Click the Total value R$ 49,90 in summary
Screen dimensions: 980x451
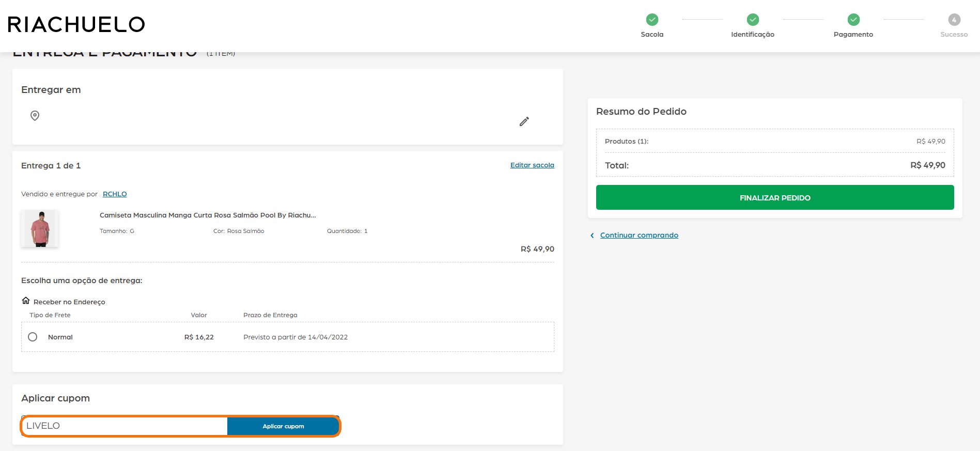(x=928, y=165)
